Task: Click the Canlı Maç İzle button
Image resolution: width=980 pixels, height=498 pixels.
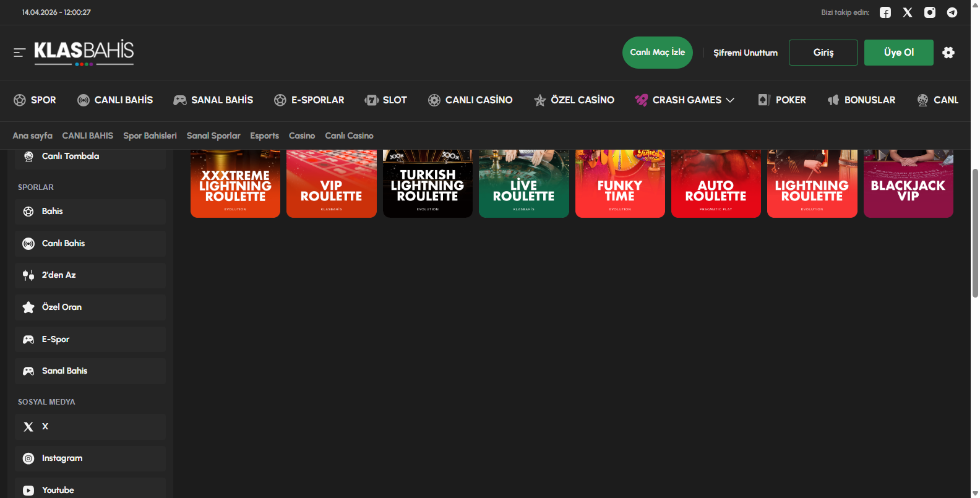Action: coord(658,53)
